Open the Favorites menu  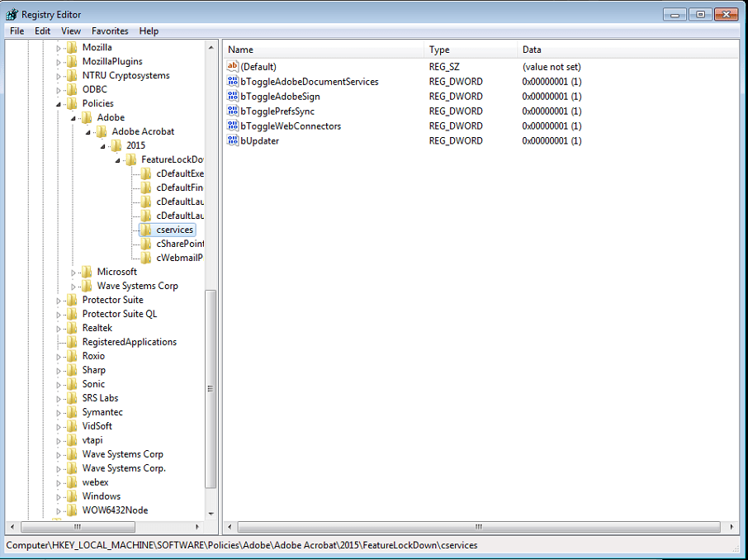[109, 31]
